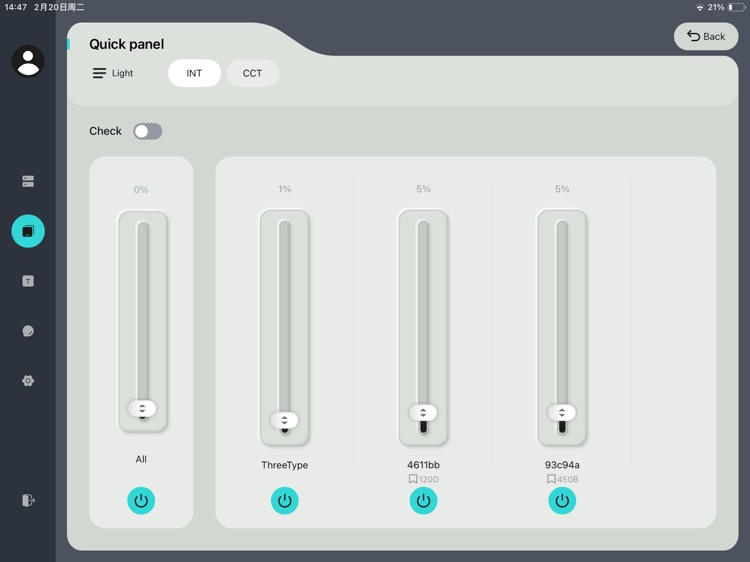Viewport: 750px width, 562px height.
Task: Switch to the INT tab
Action: 194,73
